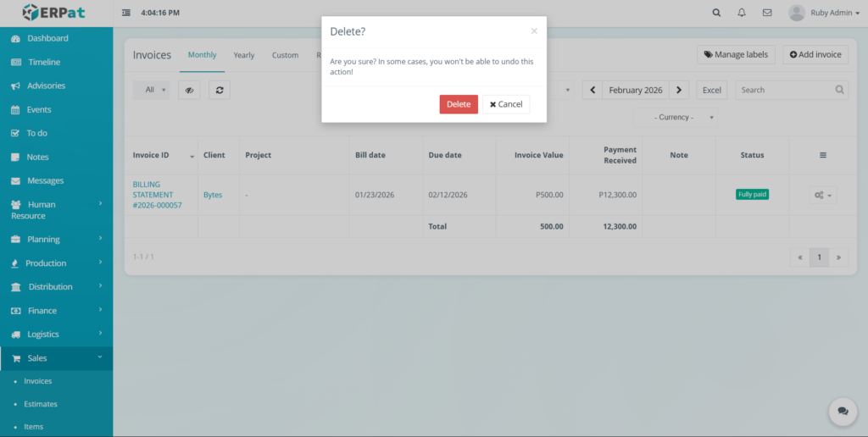Switch to the Yearly tab
The height and width of the screenshot is (437, 868).
(x=244, y=55)
